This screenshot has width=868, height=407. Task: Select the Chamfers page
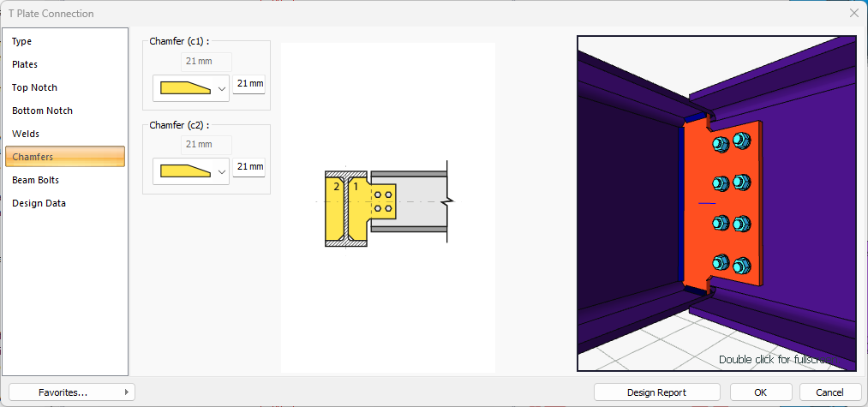65,157
